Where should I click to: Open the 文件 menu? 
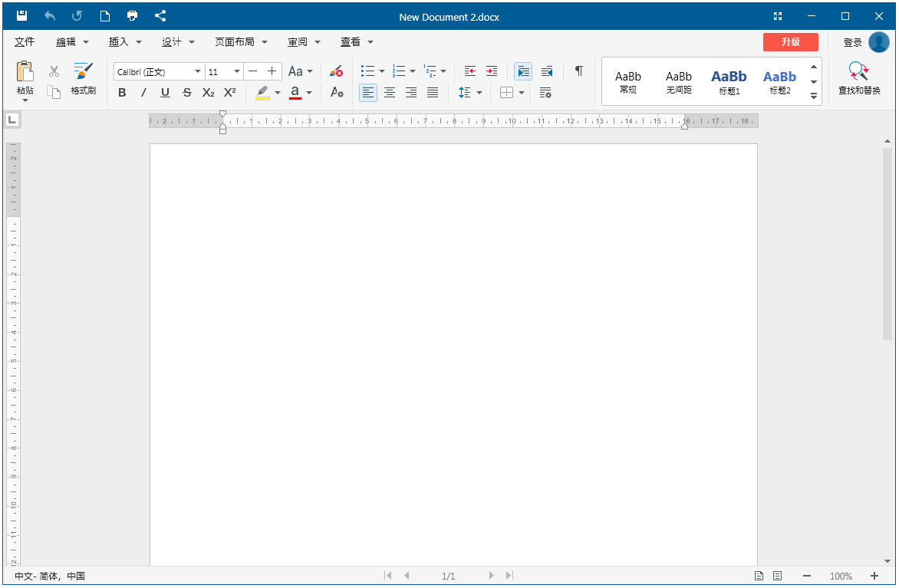pos(25,42)
